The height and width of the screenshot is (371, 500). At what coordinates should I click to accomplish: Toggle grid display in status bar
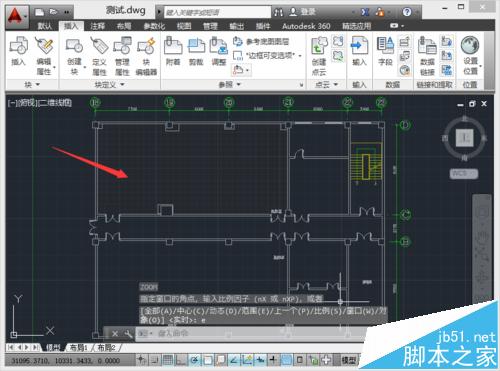(168, 360)
